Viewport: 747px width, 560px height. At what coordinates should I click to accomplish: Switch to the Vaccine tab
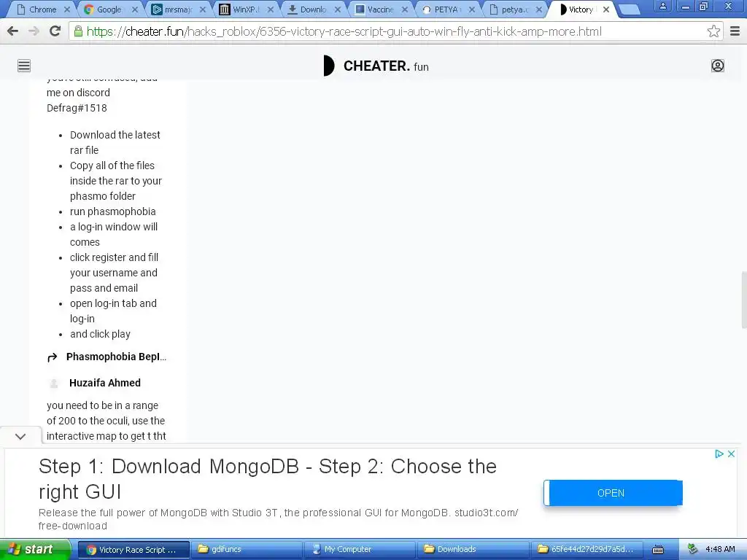[x=379, y=9]
